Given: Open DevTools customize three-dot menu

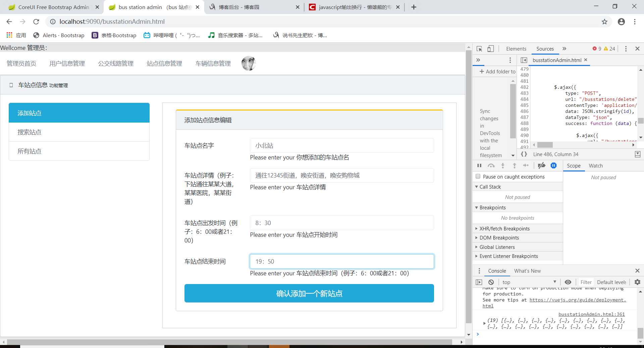Looking at the screenshot, I should click(x=626, y=49).
